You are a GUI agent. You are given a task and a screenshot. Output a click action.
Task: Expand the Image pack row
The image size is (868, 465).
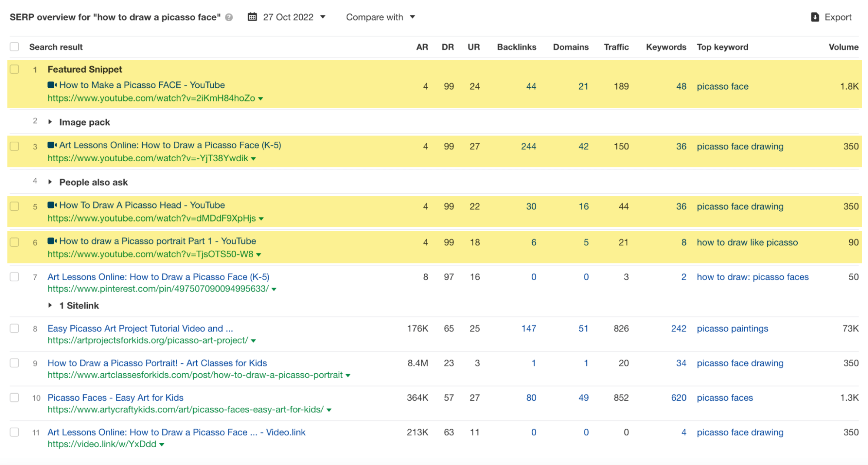(50, 122)
